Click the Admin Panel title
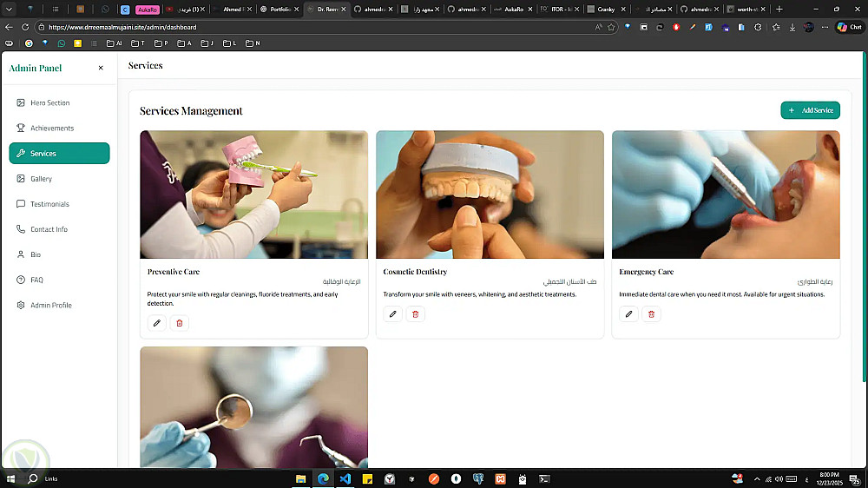 click(x=36, y=68)
